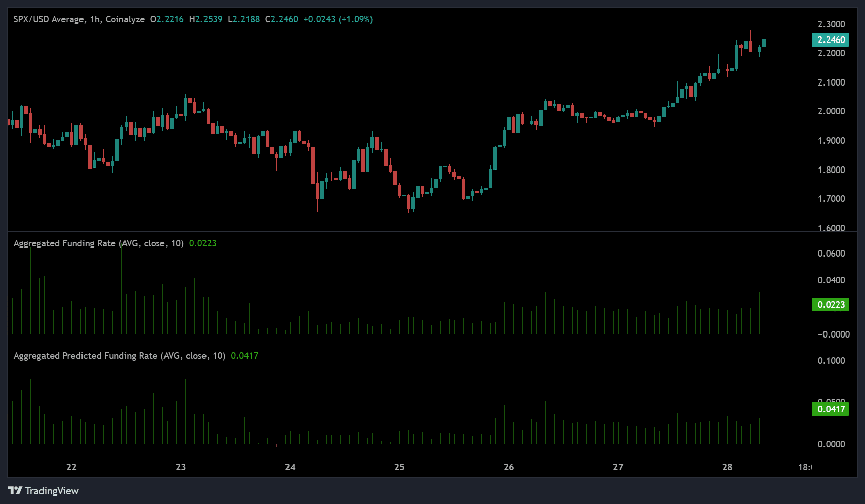Click the date label 27 on time axis
This screenshot has height=504, width=865.
click(x=618, y=467)
